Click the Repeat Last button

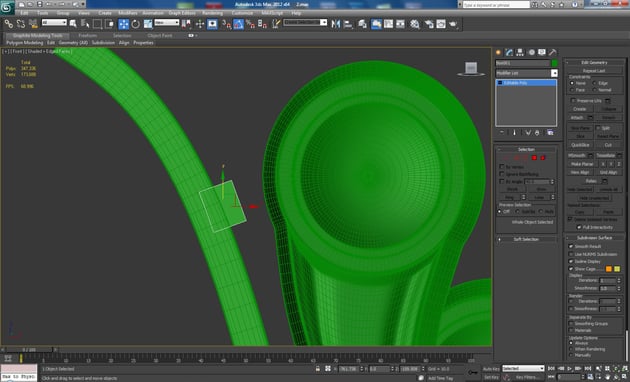tap(594, 71)
